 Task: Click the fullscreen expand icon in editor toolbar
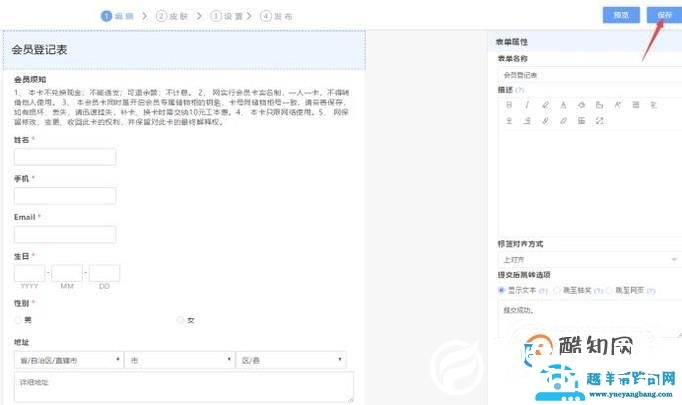(600, 121)
